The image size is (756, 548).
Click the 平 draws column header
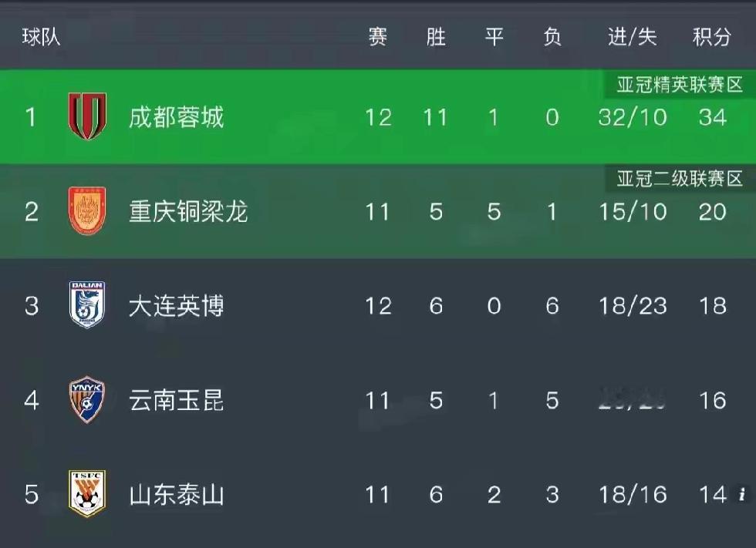pos(494,36)
